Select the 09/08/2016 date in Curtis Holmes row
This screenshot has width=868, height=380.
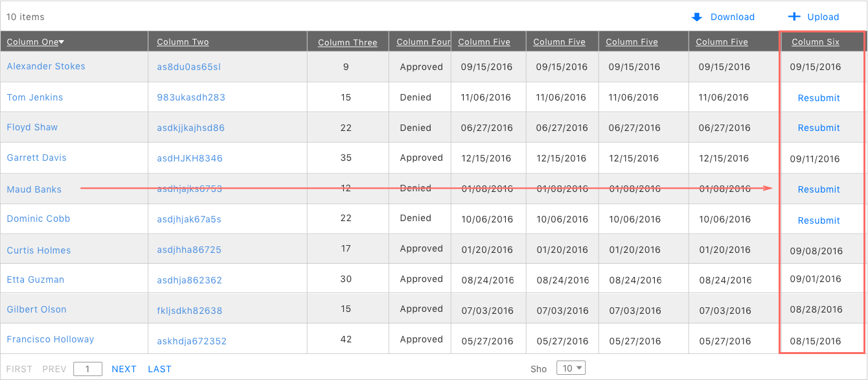[x=817, y=251]
